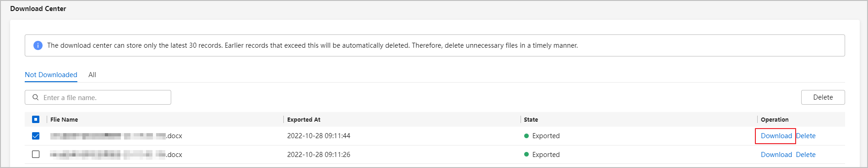Delete the file exported at 09:11:26
The image size is (868, 168).
[806, 155]
